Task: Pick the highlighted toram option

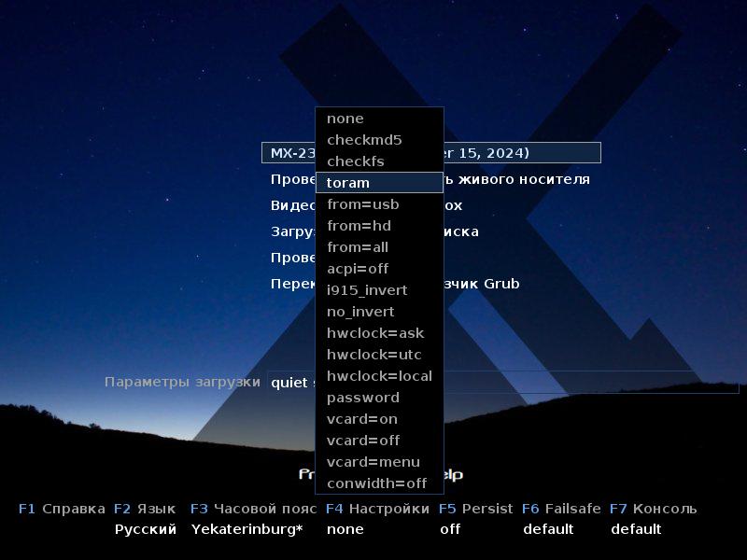Action: [379, 183]
